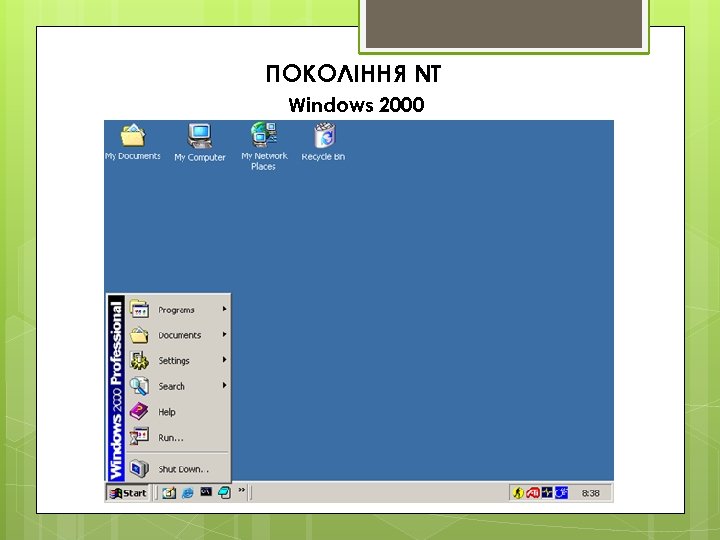Click the Search magnifier icon in Start menu
Viewport: 720px width, 540px height.
(139, 386)
